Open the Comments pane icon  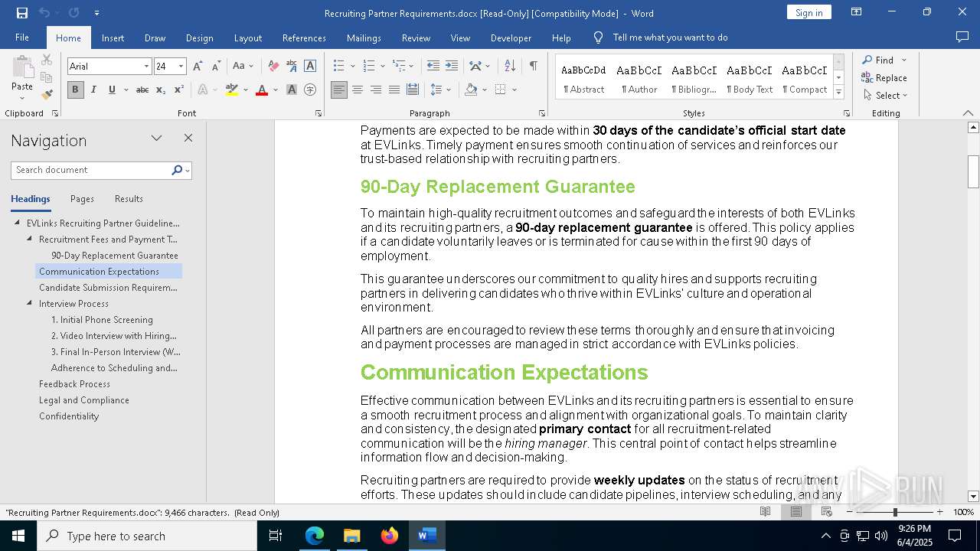(962, 37)
